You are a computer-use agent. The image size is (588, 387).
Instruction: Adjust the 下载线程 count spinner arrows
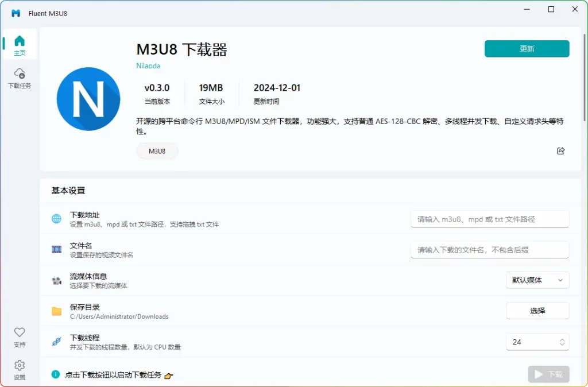[562, 342]
